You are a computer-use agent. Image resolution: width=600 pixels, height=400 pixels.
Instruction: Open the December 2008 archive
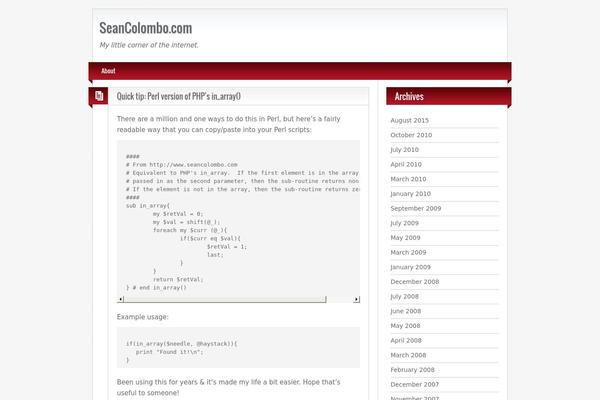pos(415,282)
